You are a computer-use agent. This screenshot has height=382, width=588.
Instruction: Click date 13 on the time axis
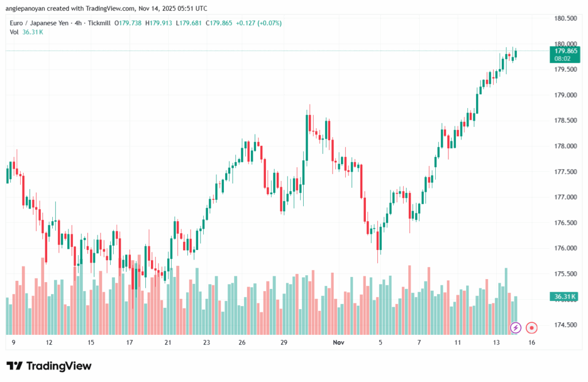[x=496, y=342]
